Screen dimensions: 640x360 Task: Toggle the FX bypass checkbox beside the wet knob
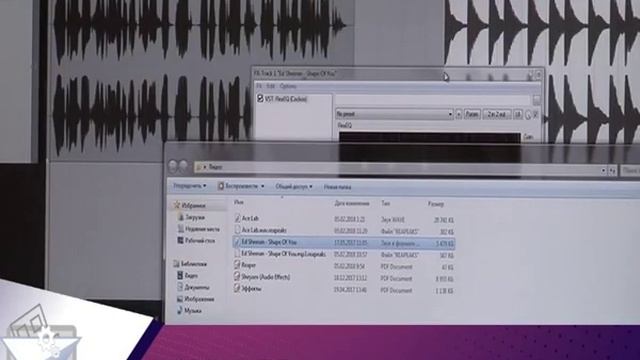536,115
